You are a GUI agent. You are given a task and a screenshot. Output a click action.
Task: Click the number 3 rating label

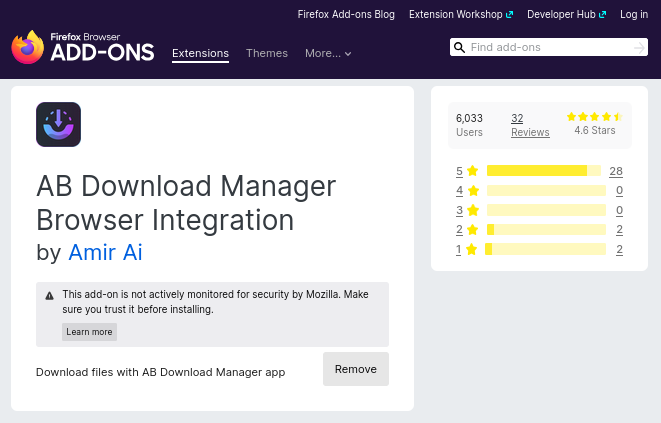pos(459,210)
